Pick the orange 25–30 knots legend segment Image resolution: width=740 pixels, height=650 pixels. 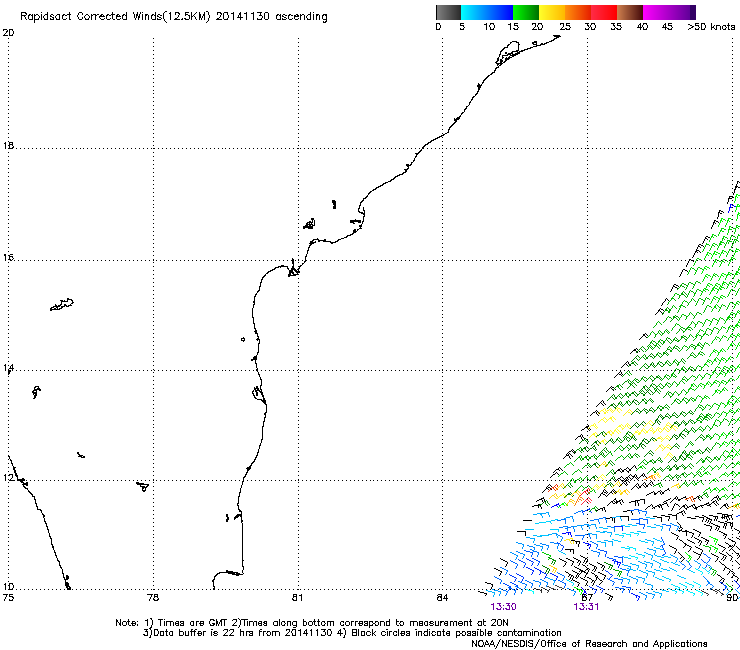[578, 12]
